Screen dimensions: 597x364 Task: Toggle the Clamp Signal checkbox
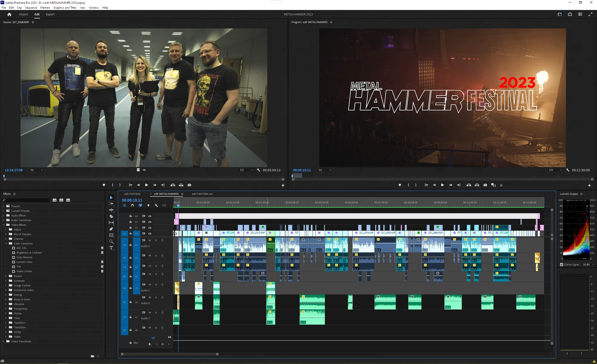561,264
